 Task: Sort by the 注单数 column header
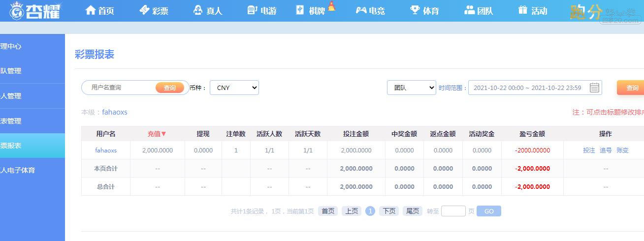click(236, 134)
